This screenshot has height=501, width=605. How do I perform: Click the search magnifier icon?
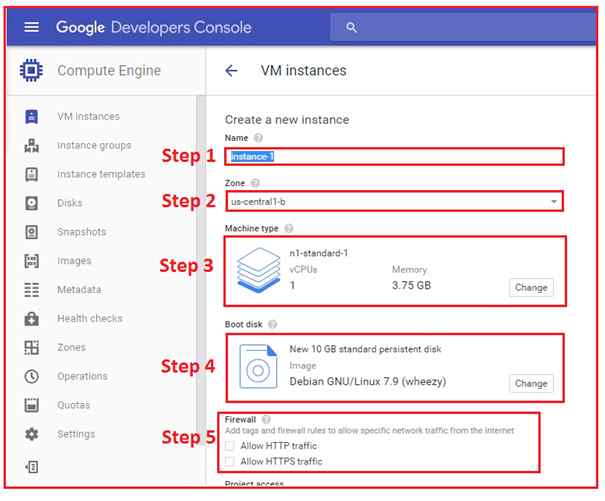pos(351,27)
